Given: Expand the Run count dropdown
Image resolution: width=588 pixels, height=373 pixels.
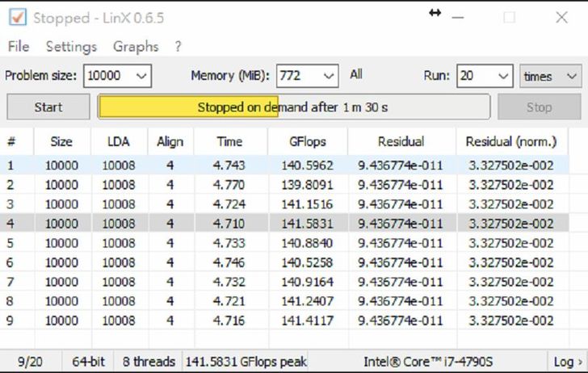Looking at the screenshot, I should point(503,76).
